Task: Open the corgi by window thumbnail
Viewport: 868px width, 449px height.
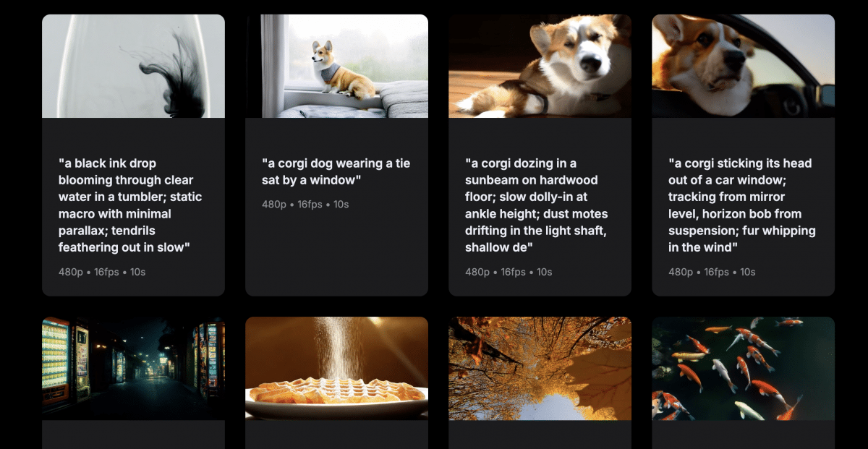Action: tap(336, 66)
